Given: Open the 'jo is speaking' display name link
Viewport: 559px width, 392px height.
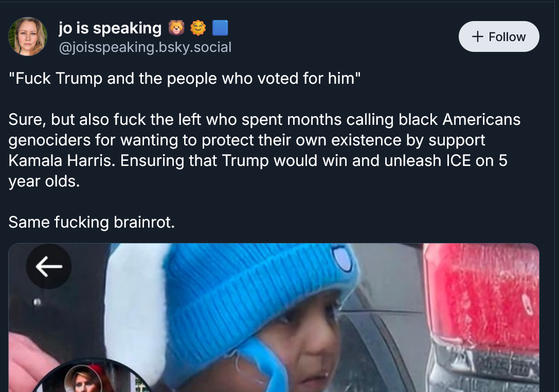Looking at the screenshot, I should (x=110, y=28).
